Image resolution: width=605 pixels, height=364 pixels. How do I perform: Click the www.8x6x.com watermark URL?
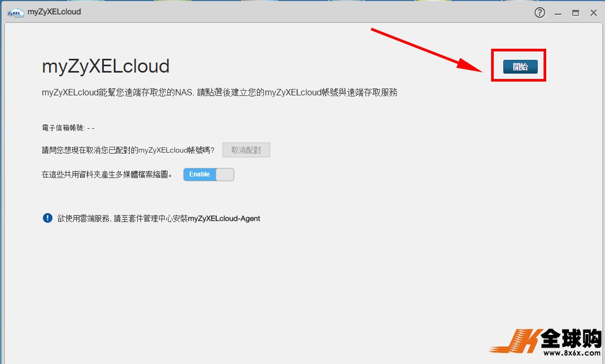click(572, 353)
